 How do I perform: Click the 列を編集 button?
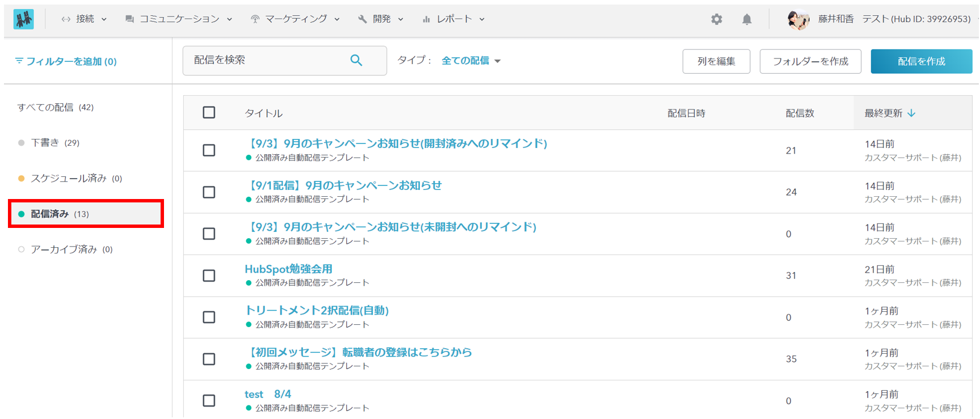(x=716, y=61)
